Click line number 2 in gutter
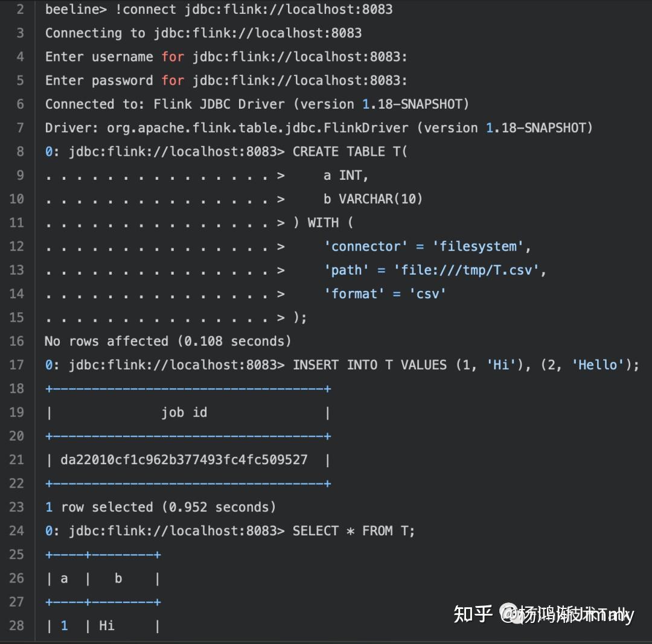This screenshot has width=652, height=644. coord(20,9)
